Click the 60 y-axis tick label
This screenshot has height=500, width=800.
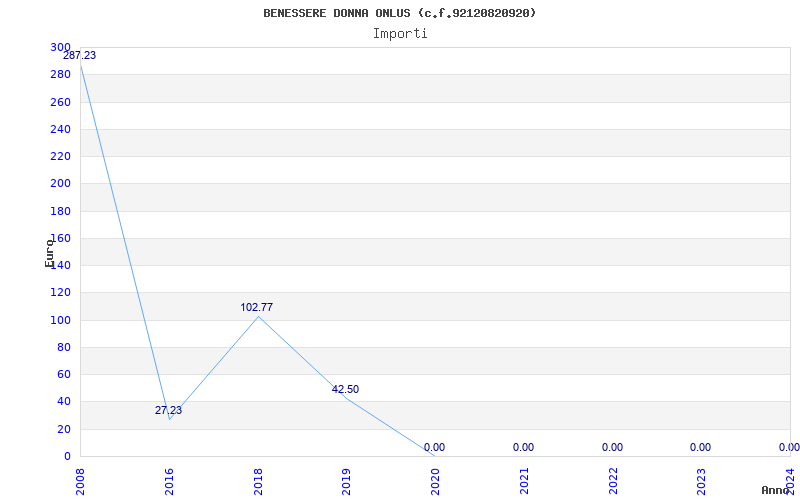[x=64, y=374]
